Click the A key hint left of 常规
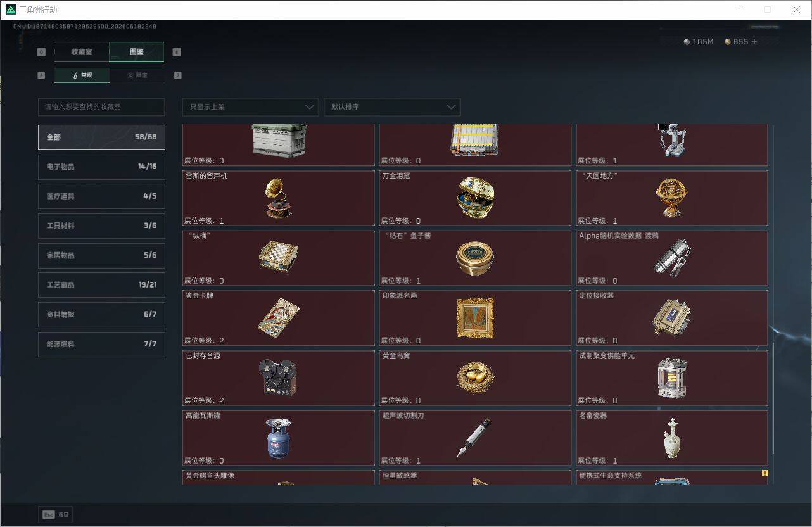This screenshot has height=527, width=812. coord(42,75)
